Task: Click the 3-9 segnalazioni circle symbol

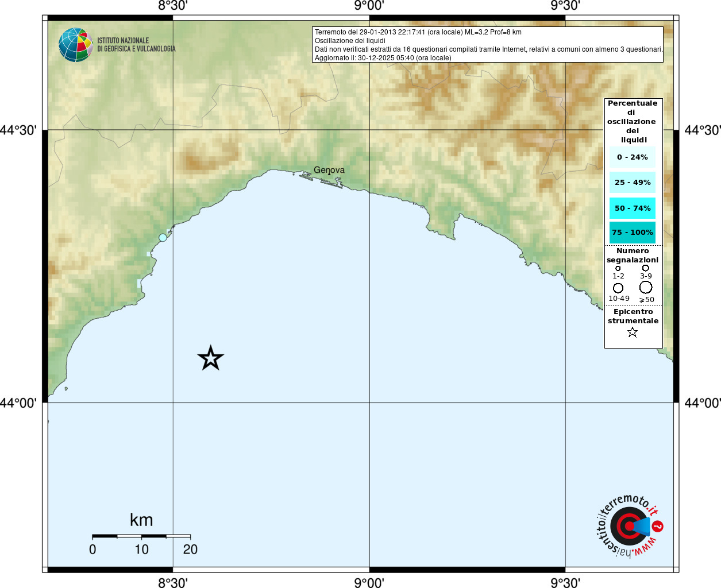Action: 646,268
